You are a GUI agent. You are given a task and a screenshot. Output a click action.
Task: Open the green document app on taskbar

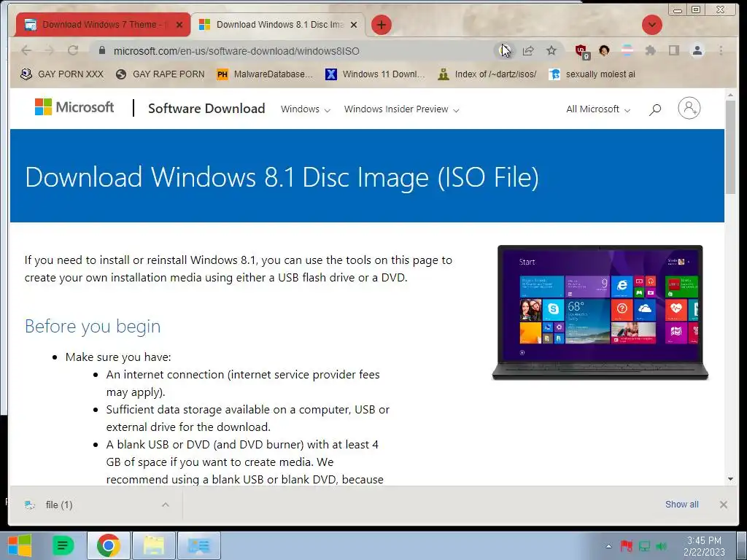coord(63,545)
